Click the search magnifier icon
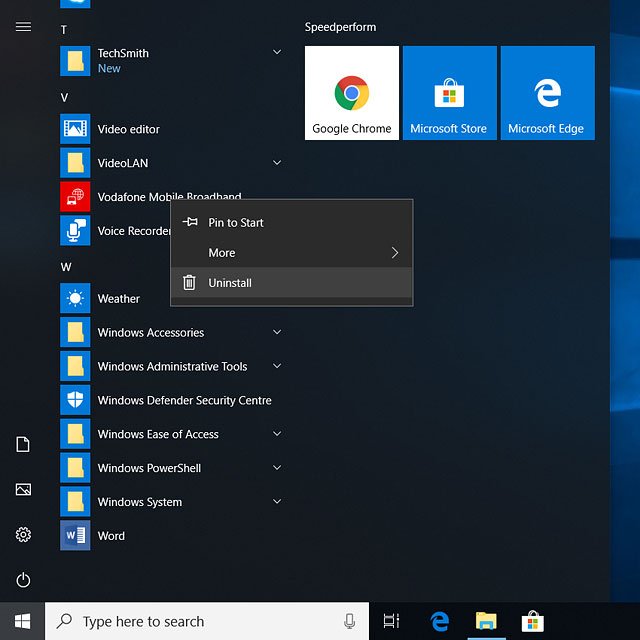The image size is (640, 640). [x=64, y=621]
